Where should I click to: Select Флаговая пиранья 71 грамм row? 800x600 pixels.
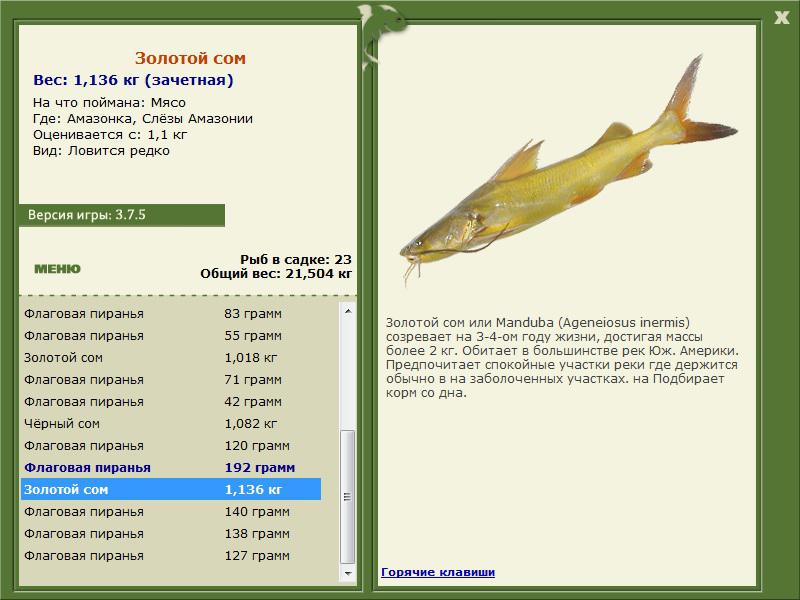[170, 379]
